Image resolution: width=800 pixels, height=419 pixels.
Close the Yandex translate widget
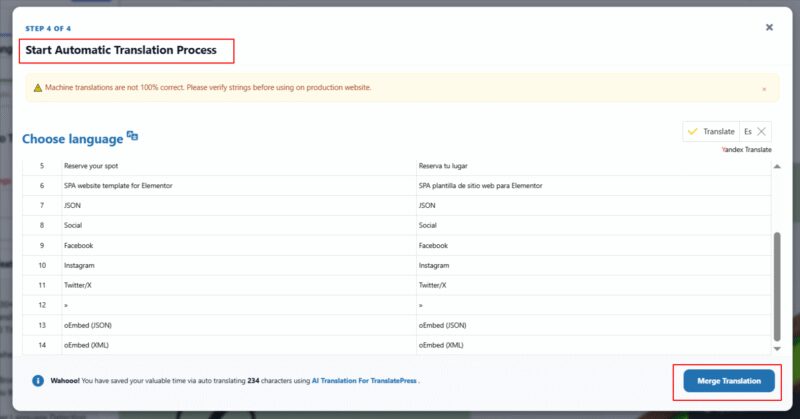pos(762,132)
